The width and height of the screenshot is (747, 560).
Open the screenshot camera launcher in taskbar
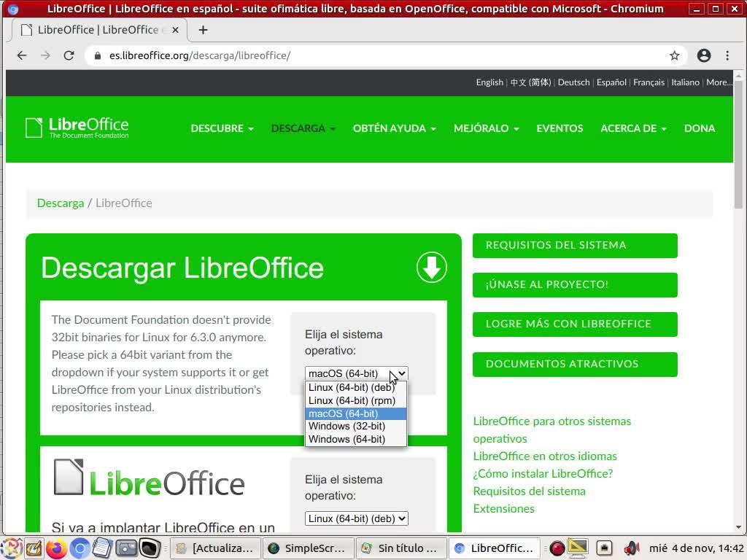(x=126, y=548)
